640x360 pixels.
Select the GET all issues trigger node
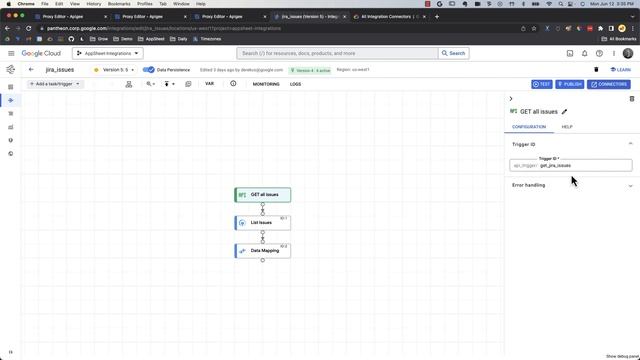263,195
